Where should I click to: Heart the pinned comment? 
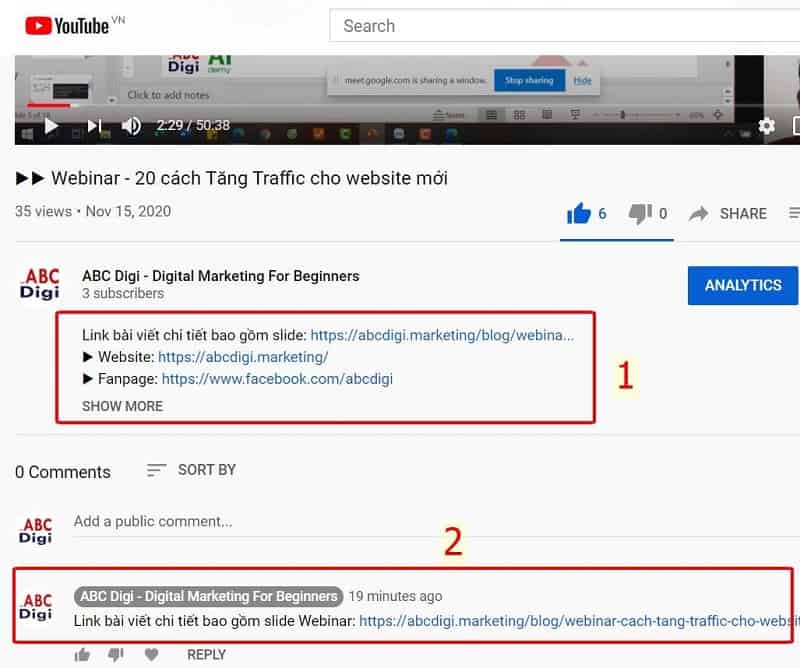pos(150,654)
